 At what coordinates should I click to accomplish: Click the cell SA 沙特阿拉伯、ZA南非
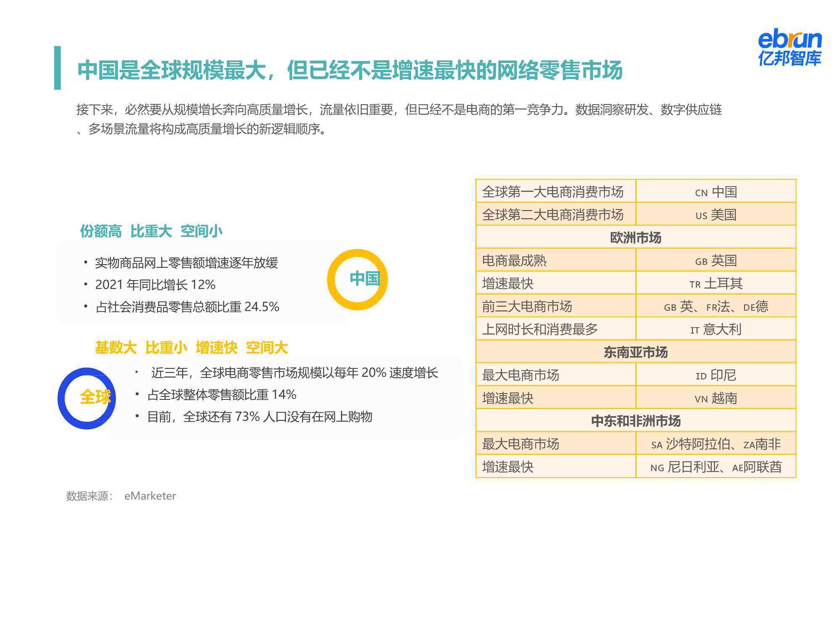716,444
